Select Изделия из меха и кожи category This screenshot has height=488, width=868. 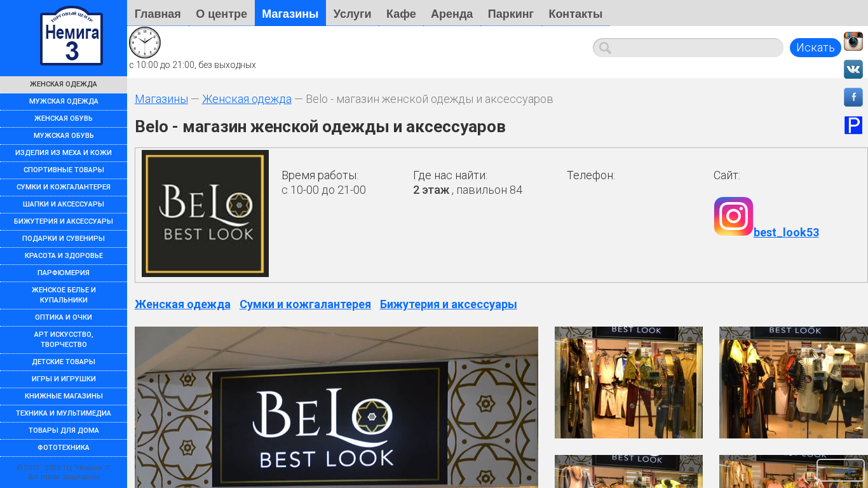[64, 153]
